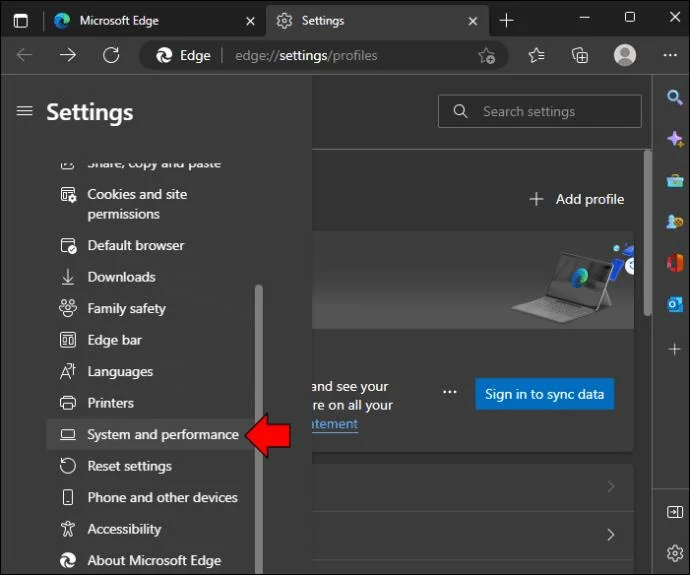
Task: Open sidebar settings gear icon
Action: [675, 553]
